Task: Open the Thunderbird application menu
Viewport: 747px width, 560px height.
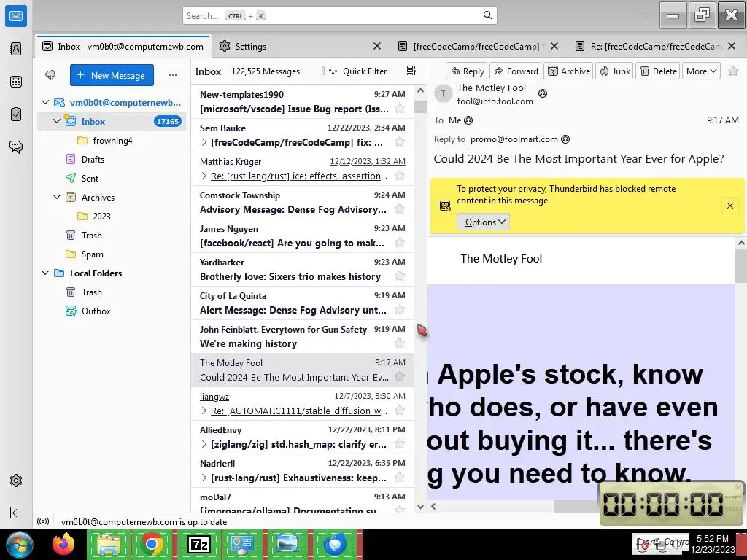Action: 643,15
